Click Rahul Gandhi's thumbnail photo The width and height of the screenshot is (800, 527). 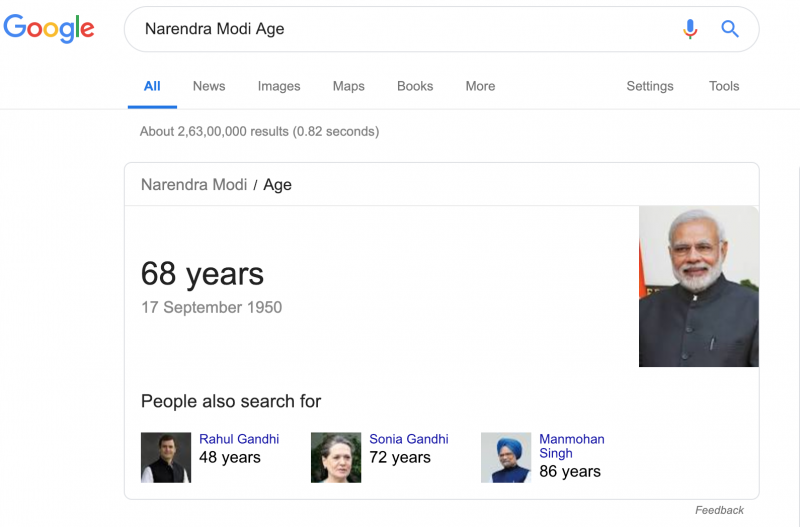[166, 458]
